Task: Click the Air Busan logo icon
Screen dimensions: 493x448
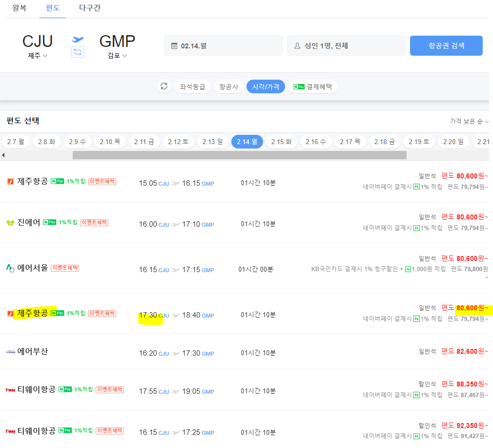Action: click(x=10, y=352)
